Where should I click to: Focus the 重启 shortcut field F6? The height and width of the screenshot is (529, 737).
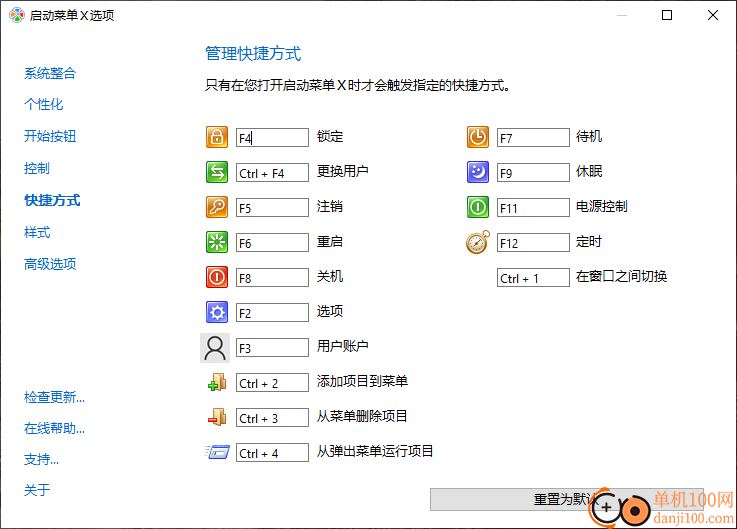(272, 243)
